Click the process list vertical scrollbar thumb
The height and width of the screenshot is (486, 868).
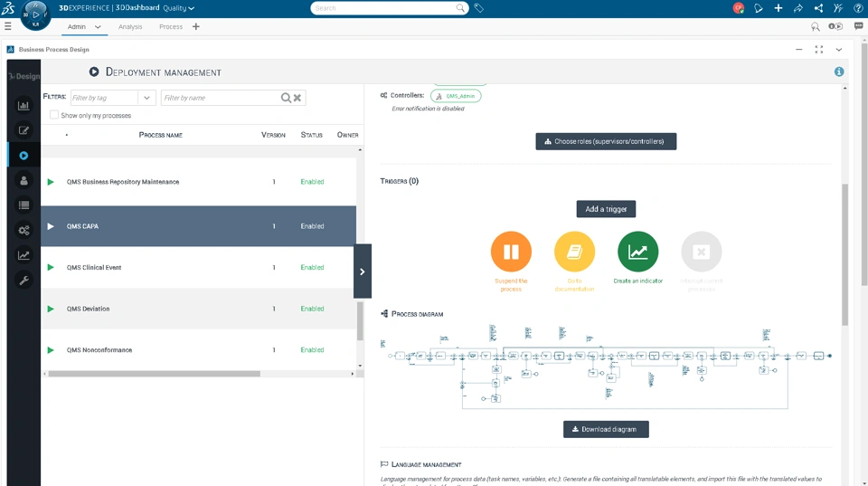[x=360, y=321]
